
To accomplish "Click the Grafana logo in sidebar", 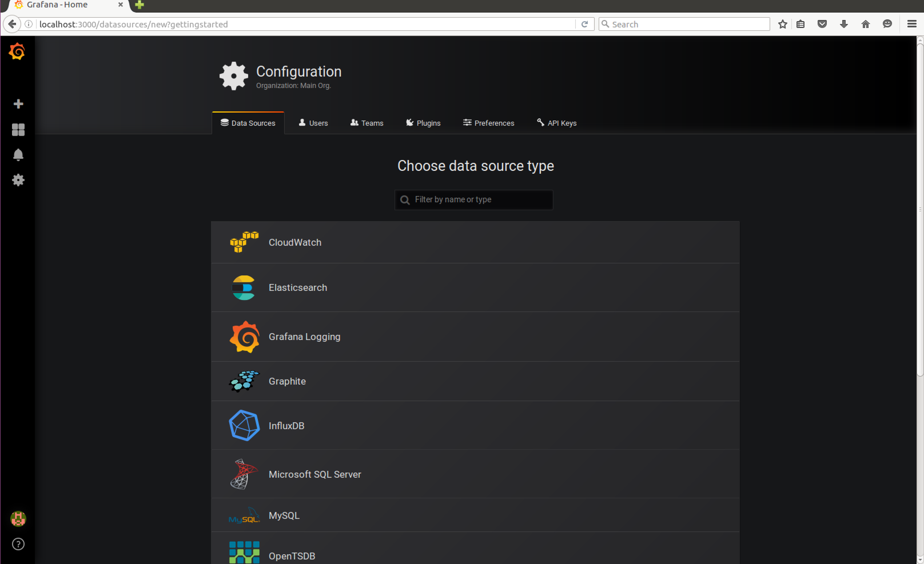I will pyautogui.click(x=17, y=51).
